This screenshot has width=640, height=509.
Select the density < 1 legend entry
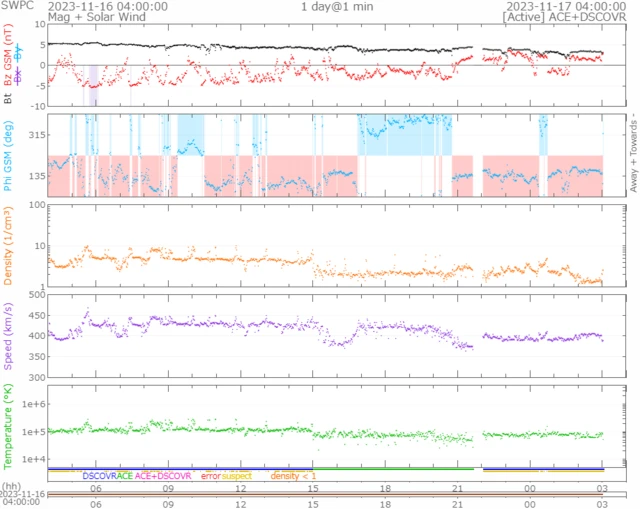point(292,476)
